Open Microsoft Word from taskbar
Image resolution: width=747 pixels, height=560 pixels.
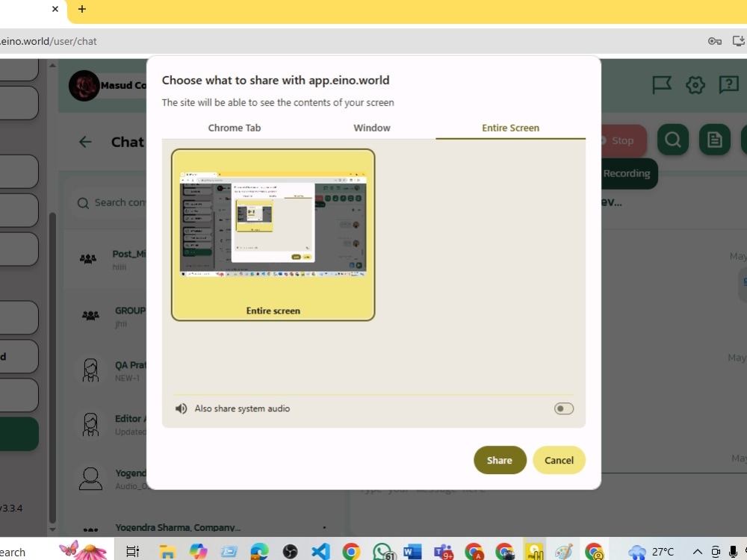(x=412, y=552)
